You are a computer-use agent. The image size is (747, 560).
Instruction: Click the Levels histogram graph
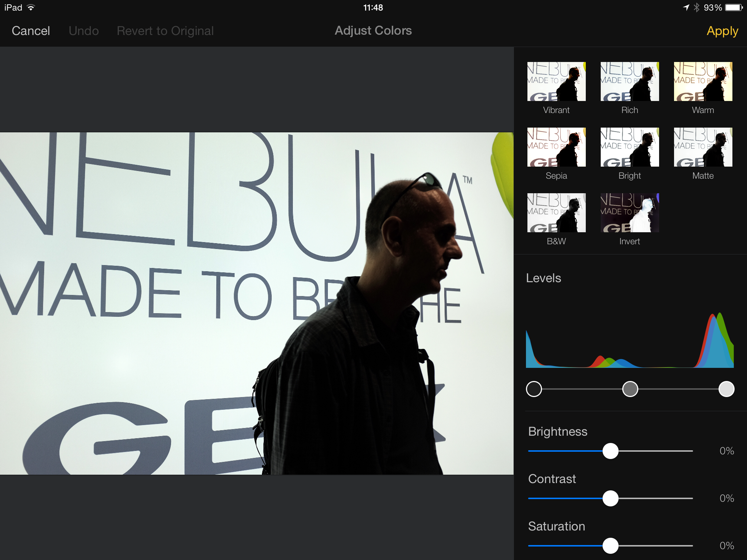tap(630, 340)
